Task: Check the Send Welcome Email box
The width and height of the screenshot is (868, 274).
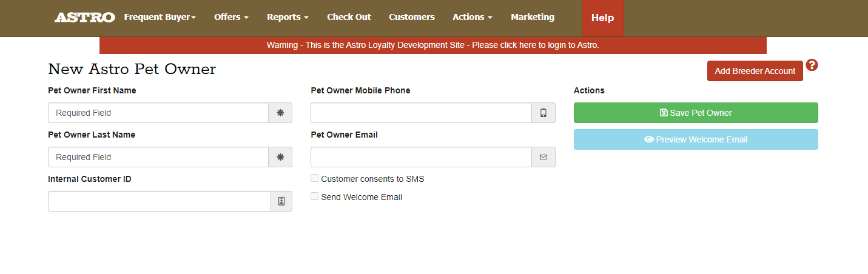Action: click(315, 196)
